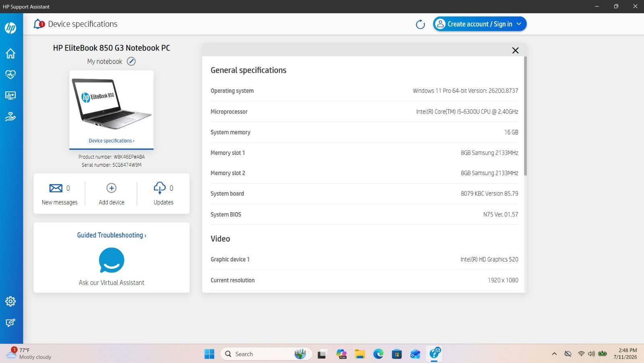Open Microsoft Store from taskbar
The width and height of the screenshot is (644, 363).
(397, 354)
